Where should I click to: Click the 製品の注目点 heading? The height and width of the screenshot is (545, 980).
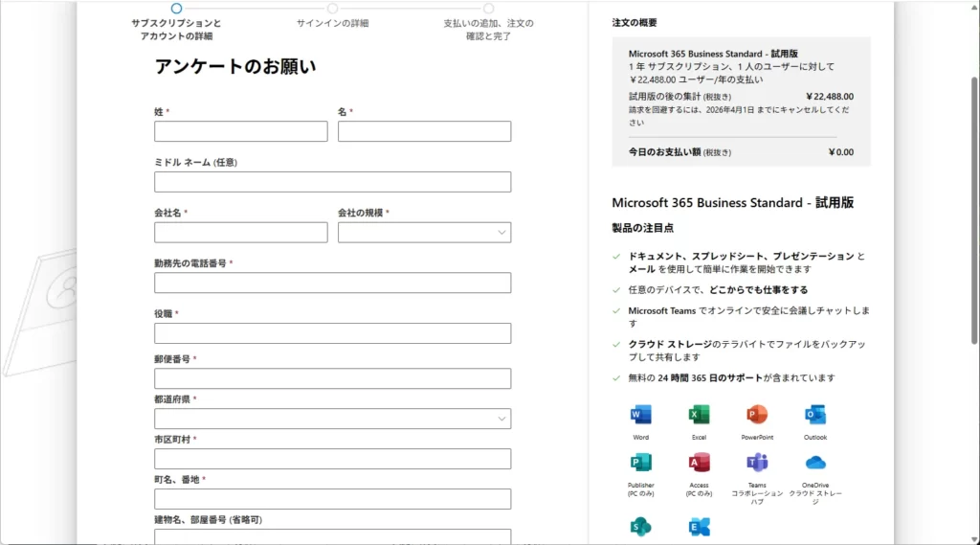642,228
